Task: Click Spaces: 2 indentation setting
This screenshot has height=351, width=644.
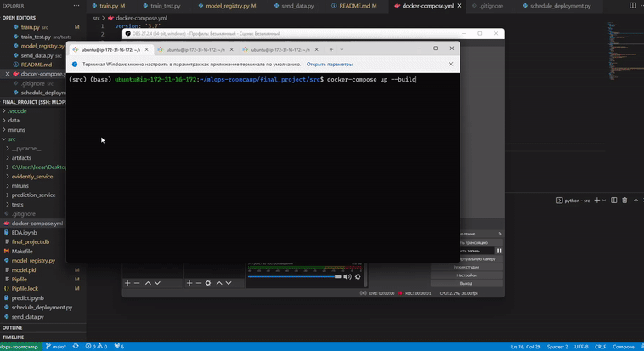Action: (x=557, y=347)
